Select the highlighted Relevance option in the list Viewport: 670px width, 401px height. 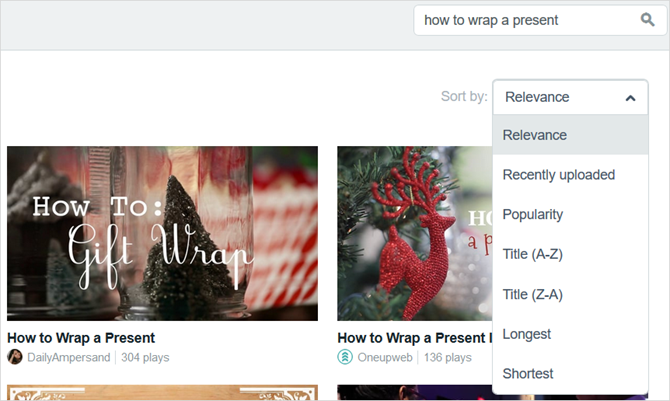pos(570,135)
